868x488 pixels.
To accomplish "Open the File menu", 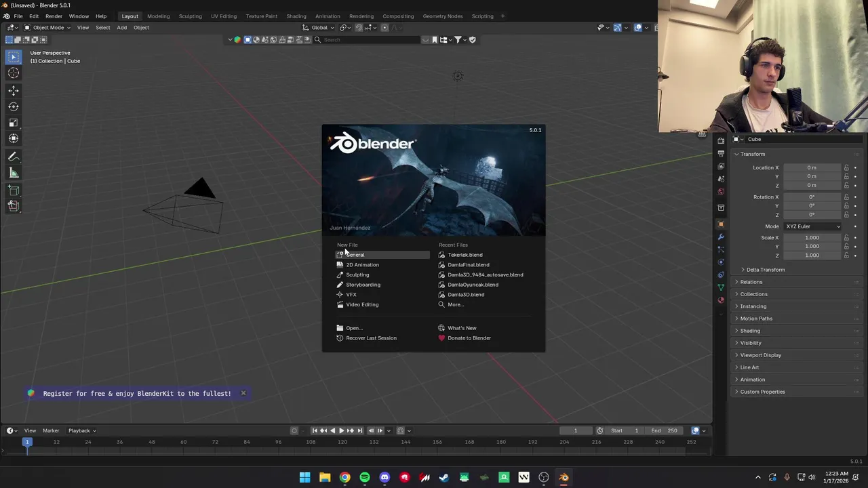I will click(18, 16).
